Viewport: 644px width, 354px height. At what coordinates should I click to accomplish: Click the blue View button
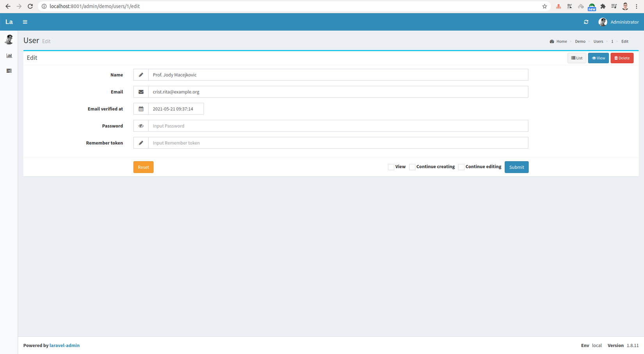[x=598, y=58]
